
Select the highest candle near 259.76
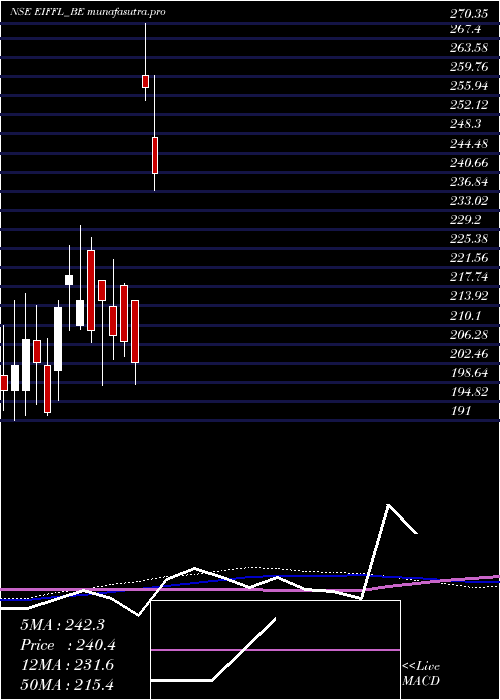click(x=146, y=81)
